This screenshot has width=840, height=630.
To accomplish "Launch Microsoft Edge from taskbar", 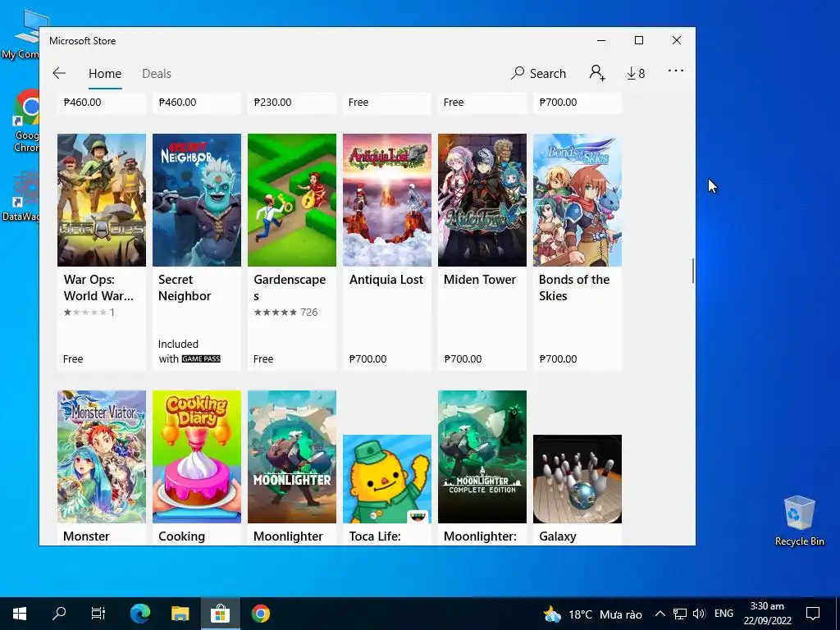I will click(x=140, y=614).
